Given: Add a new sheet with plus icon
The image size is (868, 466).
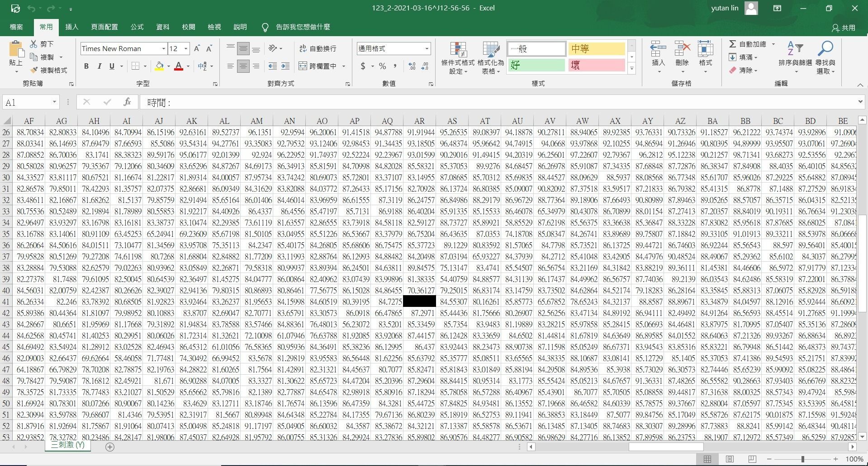Looking at the screenshot, I should coord(109,447).
